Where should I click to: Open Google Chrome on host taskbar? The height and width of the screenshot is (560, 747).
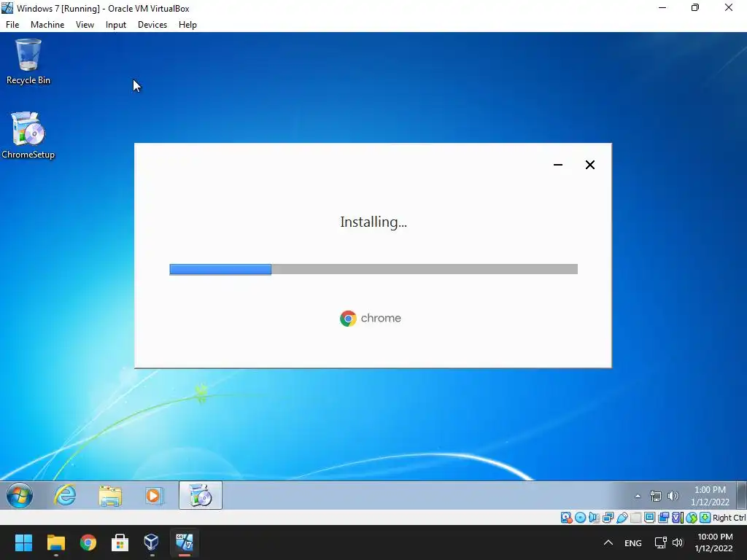(x=88, y=542)
